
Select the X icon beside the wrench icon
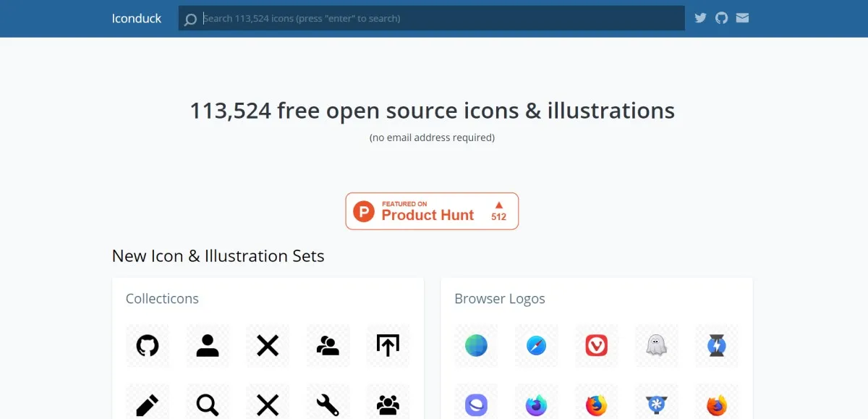tap(268, 404)
